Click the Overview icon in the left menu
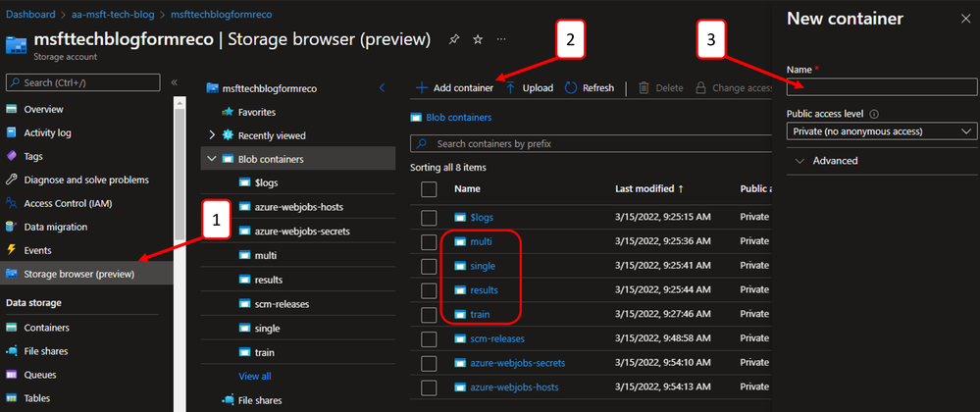The image size is (980, 412). (x=11, y=110)
